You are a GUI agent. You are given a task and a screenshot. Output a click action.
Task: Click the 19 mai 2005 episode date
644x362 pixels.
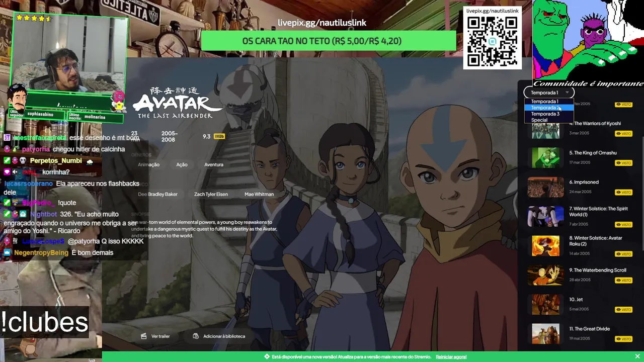[580, 338]
